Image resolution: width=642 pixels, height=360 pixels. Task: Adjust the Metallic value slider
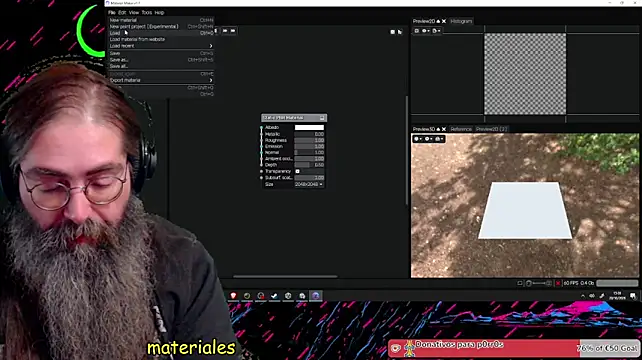click(309, 134)
